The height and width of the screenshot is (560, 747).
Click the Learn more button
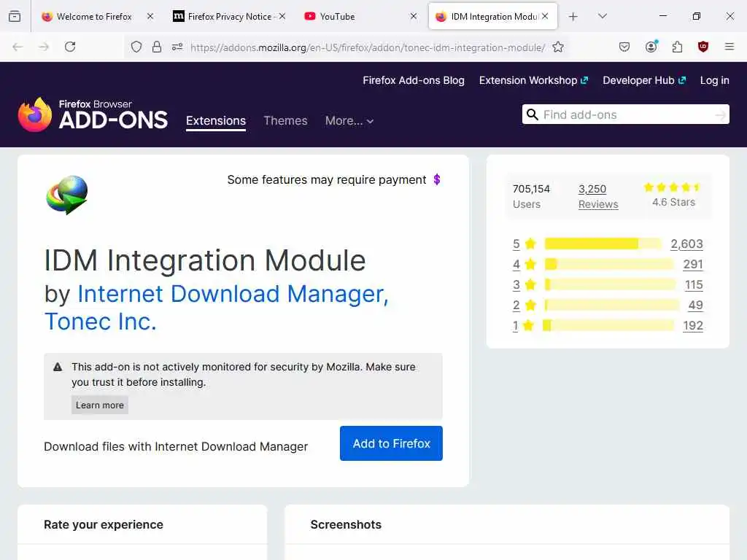100,405
